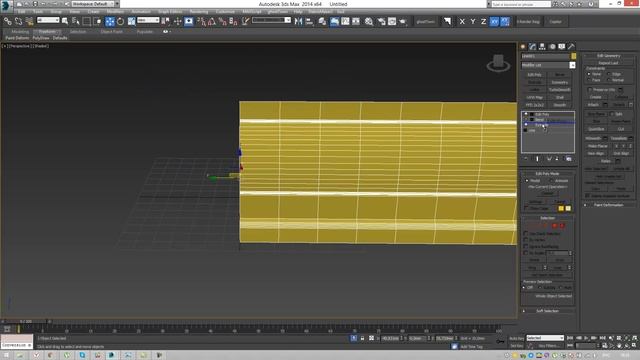
Task: Toggle the 3D Snaps icon
Action: pyautogui.click(x=202, y=21)
